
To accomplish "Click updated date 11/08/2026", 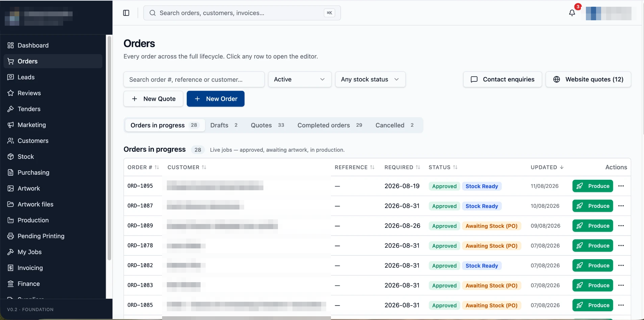I will click(544, 186).
